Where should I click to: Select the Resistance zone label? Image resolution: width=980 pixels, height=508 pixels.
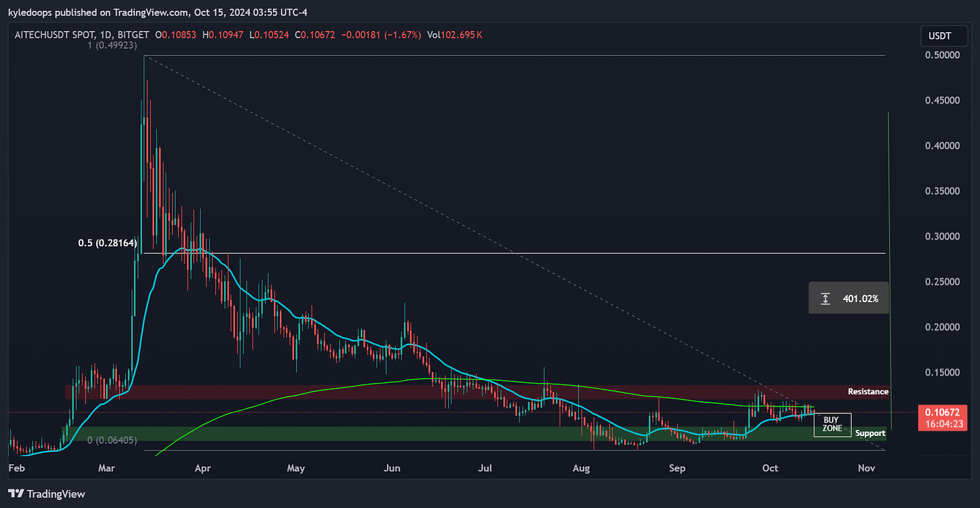868,392
